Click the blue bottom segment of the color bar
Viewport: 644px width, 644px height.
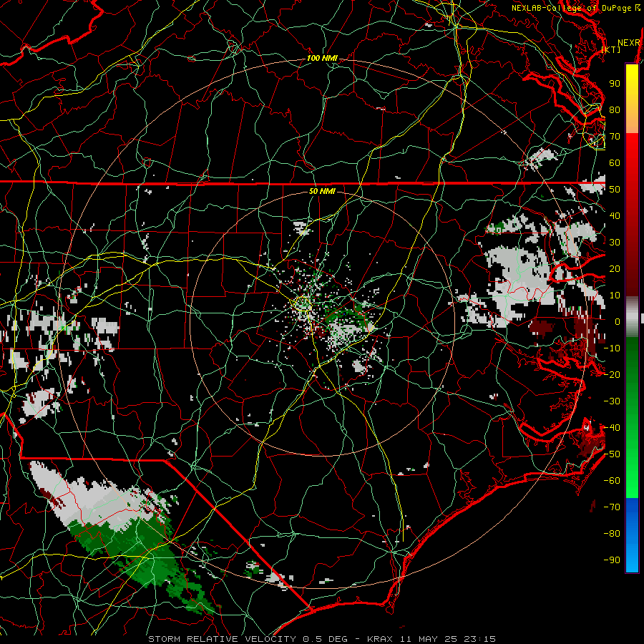coord(632,535)
